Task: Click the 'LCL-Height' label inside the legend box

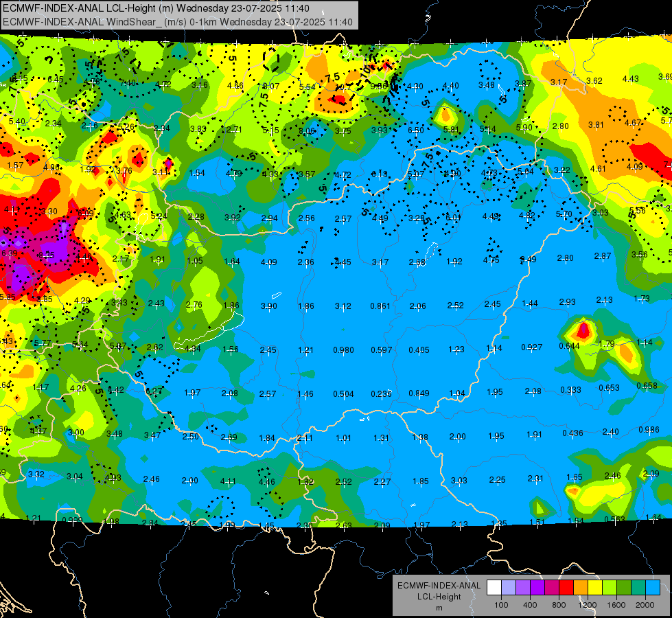Action: click(x=439, y=597)
